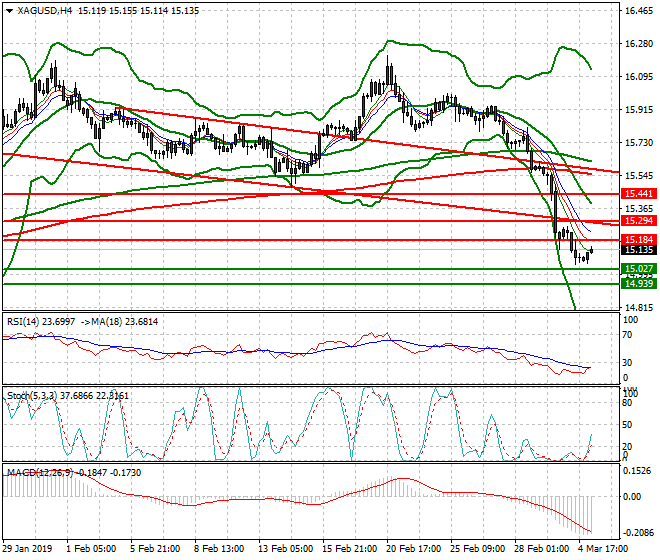Select the 15.184 red price level label
This screenshot has height=560, width=660.
639,240
